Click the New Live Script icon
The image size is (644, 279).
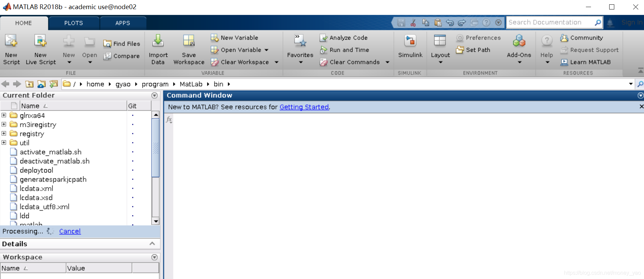pyautogui.click(x=41, y=41)
